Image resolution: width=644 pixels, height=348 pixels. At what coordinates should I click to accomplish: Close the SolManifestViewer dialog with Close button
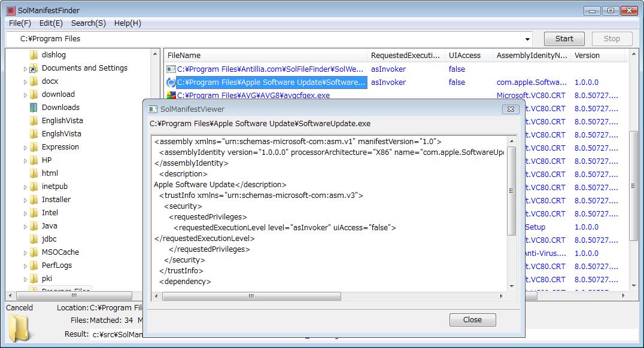tap(472, 320)
